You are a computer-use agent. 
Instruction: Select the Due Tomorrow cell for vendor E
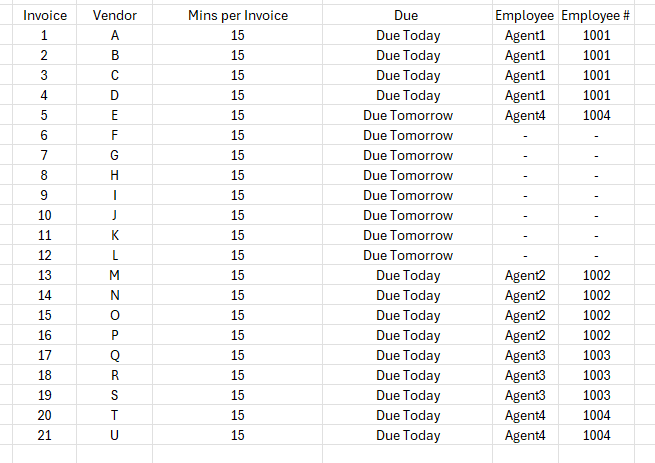407,115
